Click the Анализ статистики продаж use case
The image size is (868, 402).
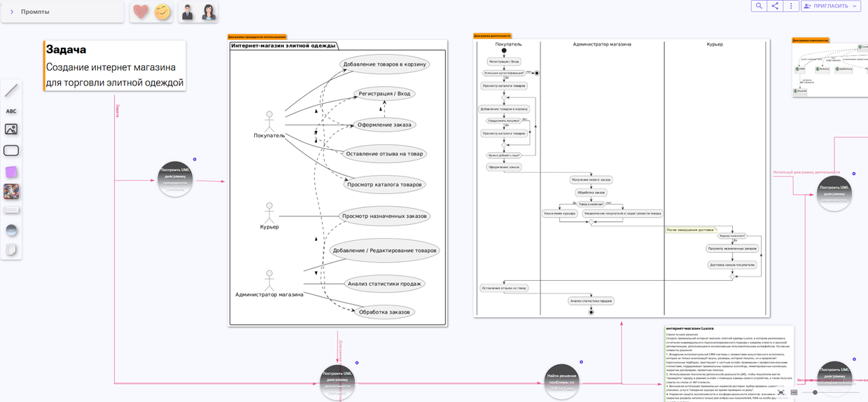tap(384, 284)
